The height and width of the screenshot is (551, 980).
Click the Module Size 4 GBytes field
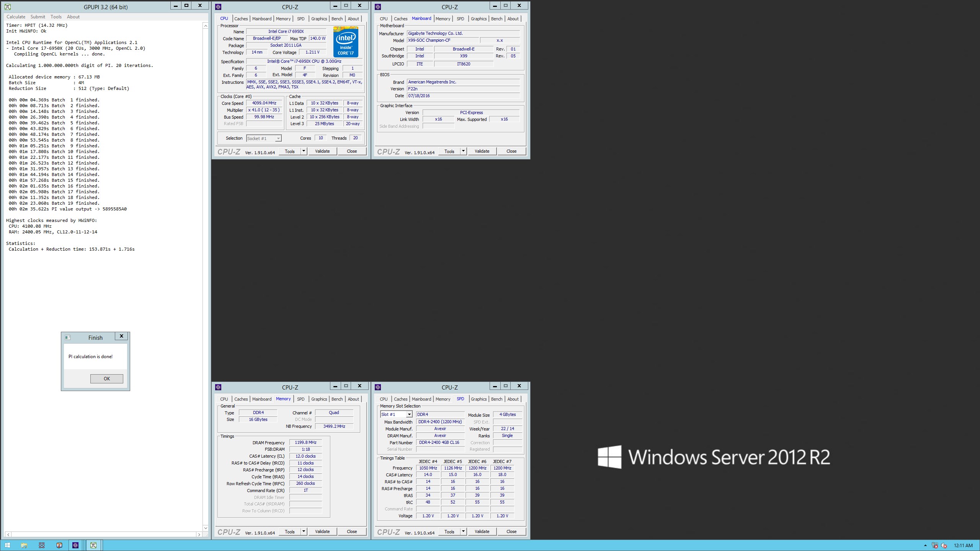508,414
